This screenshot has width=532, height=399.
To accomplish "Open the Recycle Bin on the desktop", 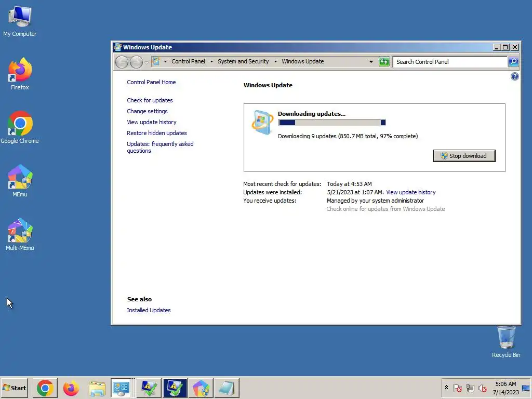I will pos(506,342).
